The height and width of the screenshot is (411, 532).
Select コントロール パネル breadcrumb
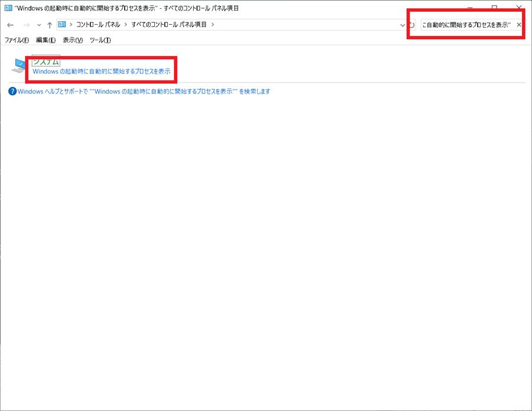coord(98,24)
